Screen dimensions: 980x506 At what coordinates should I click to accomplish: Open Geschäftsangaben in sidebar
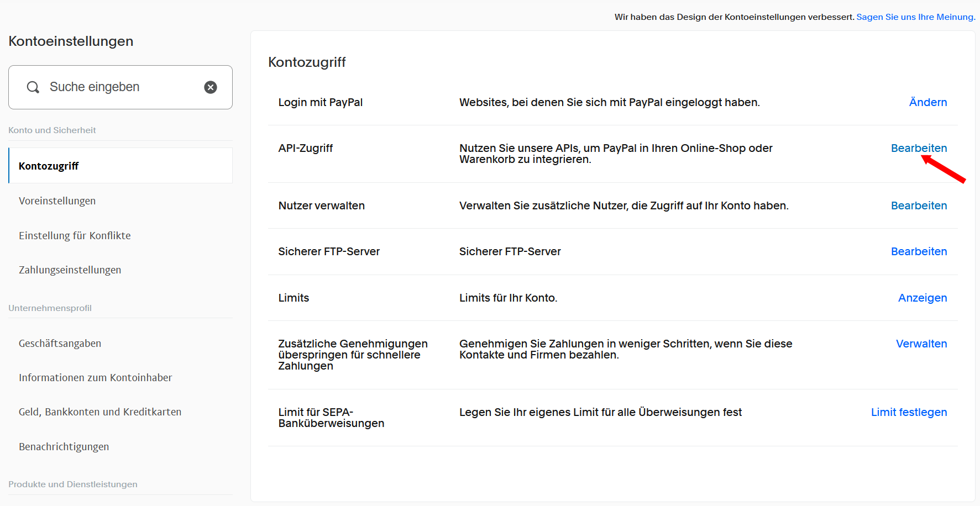pyautogui.click(x=60, y=343)
